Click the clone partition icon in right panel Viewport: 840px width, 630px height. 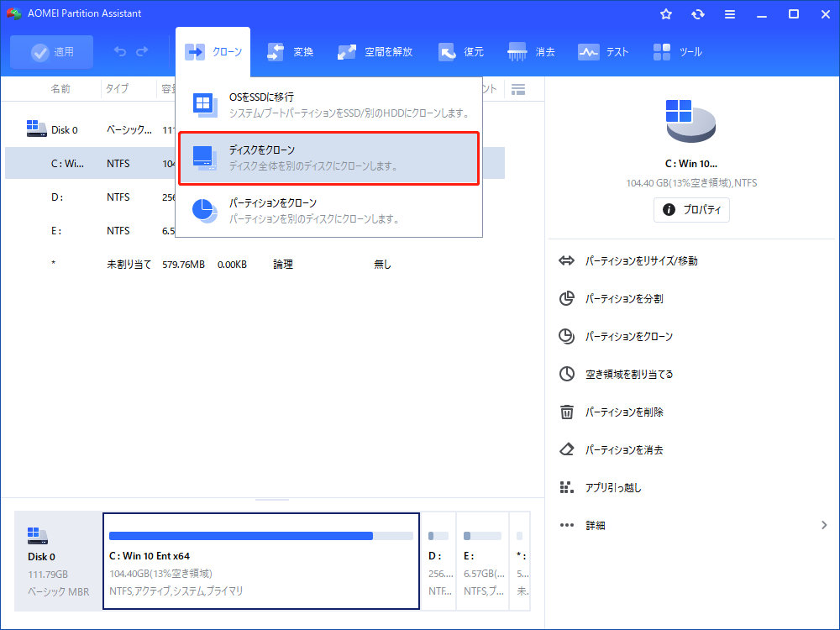pos(566,336)
